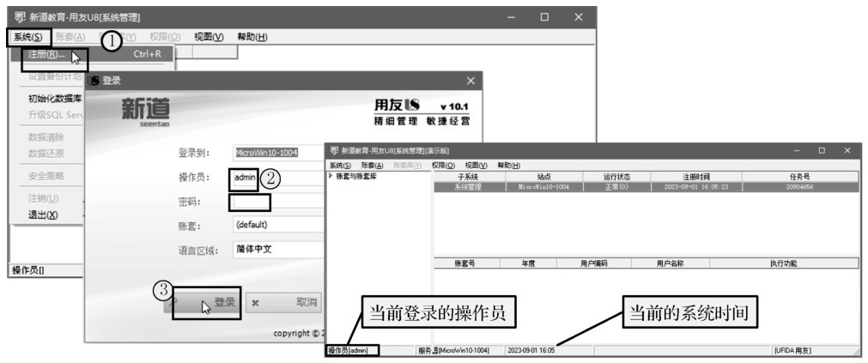Click the 年度 column header
868x363 pixels.
[528, 263]
